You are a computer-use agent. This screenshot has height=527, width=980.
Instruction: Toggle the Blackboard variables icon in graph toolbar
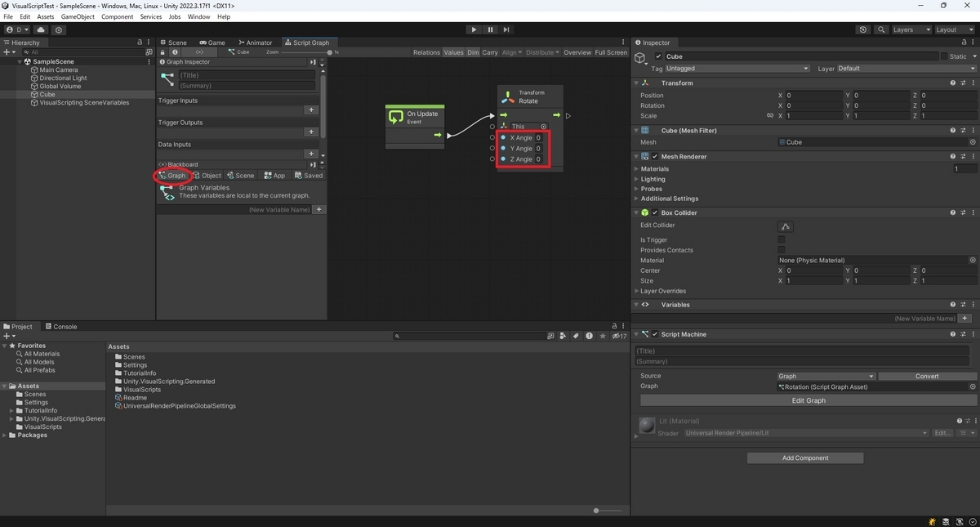200,51
